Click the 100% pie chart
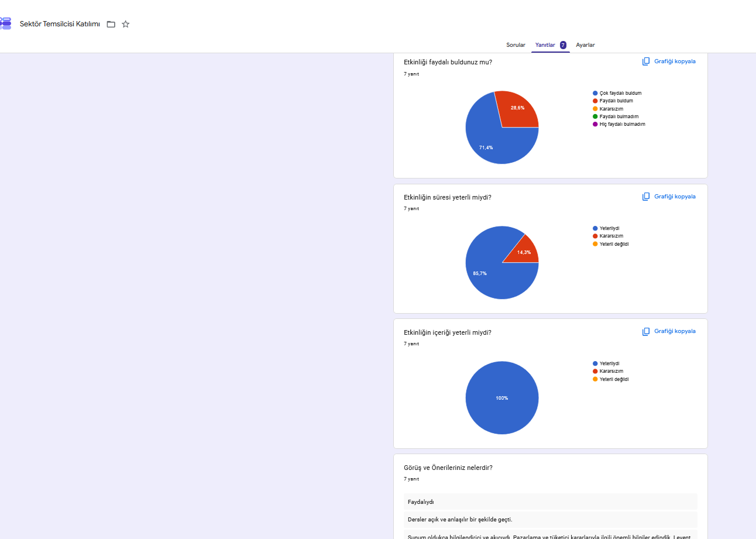Image resolution: width=756 pixels, height=539 pixels. (x=502, y=398)
